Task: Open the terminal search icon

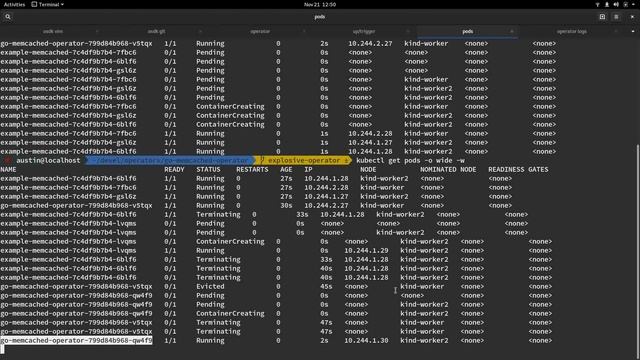Action: [8, 17]
